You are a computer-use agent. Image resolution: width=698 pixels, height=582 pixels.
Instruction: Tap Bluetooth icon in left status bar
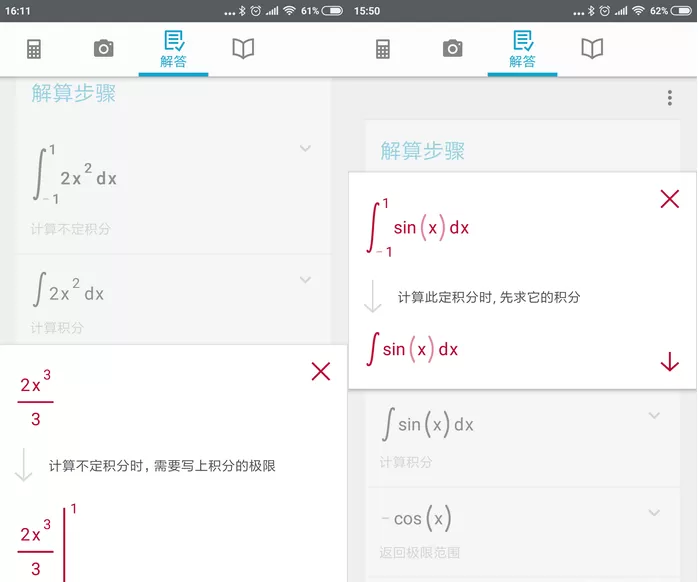pyautogui.click(x=242, y=11)
